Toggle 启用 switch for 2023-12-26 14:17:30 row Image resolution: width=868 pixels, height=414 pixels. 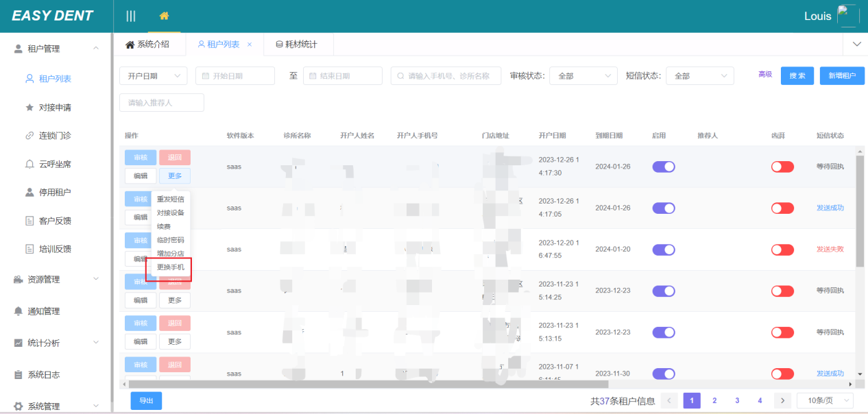[x=664, y=167]
